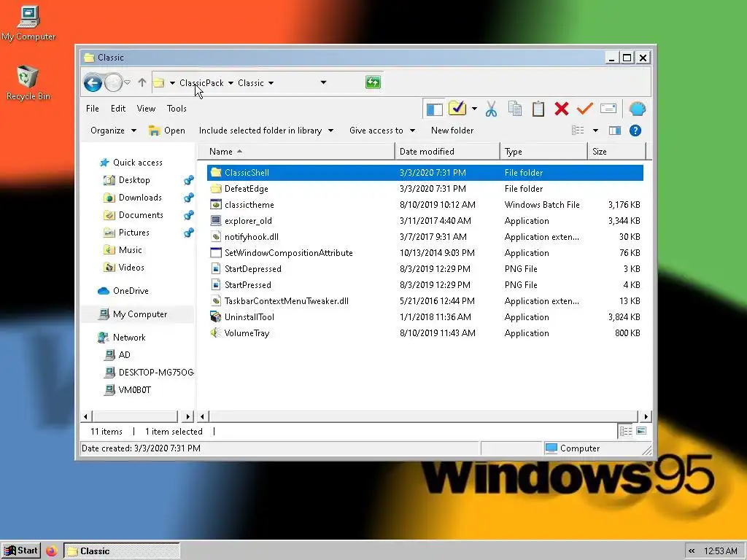Select the StartPressed PNG file
Image resolution: width=747 pixels, height=560 pixels.
(425, 285)
